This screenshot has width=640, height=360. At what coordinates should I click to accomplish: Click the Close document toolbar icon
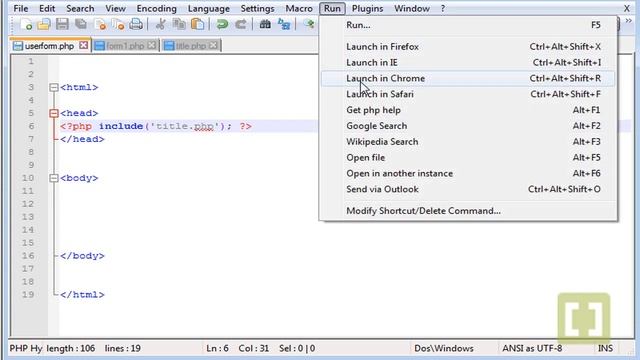pyautogui.click(x=100, y=24)
